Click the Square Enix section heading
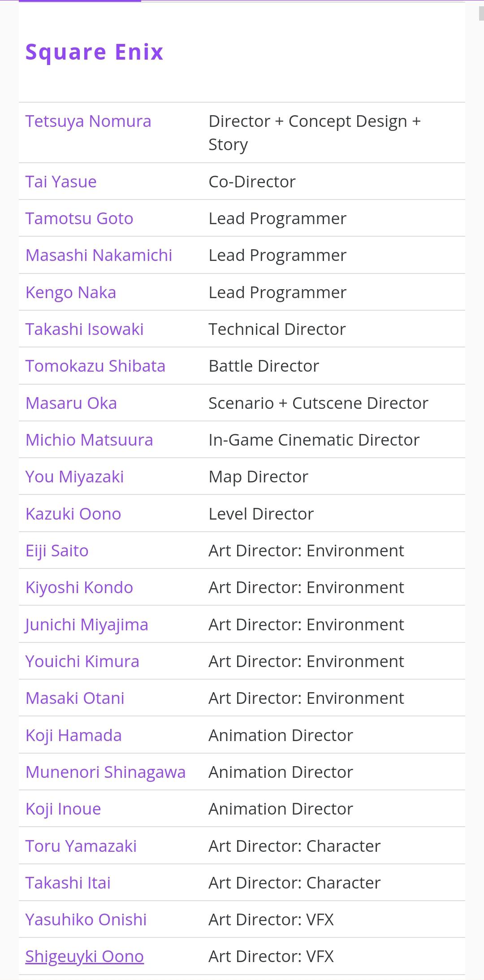 (x=94, y=52)
